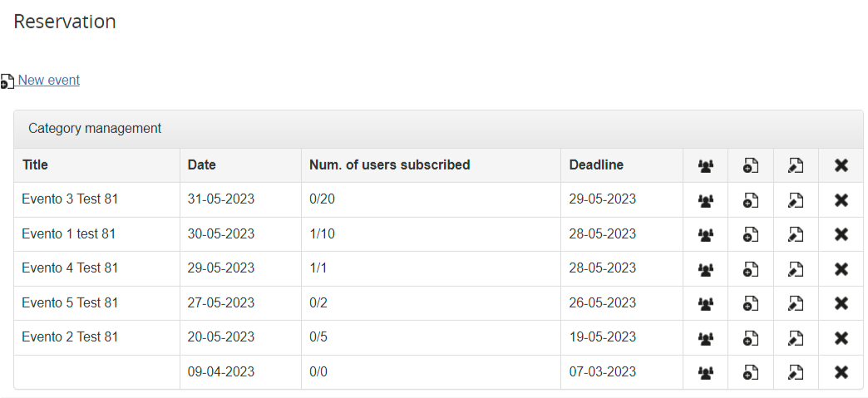This screenshot has height=398, width=868.
Task: Duplicate event Evento 2 Test 81
Action: click(750, 338)
